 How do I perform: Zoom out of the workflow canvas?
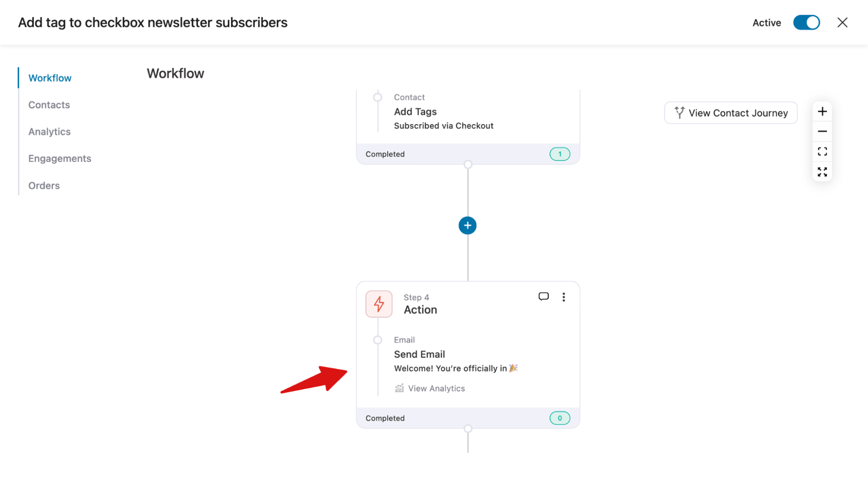point(822,131)
